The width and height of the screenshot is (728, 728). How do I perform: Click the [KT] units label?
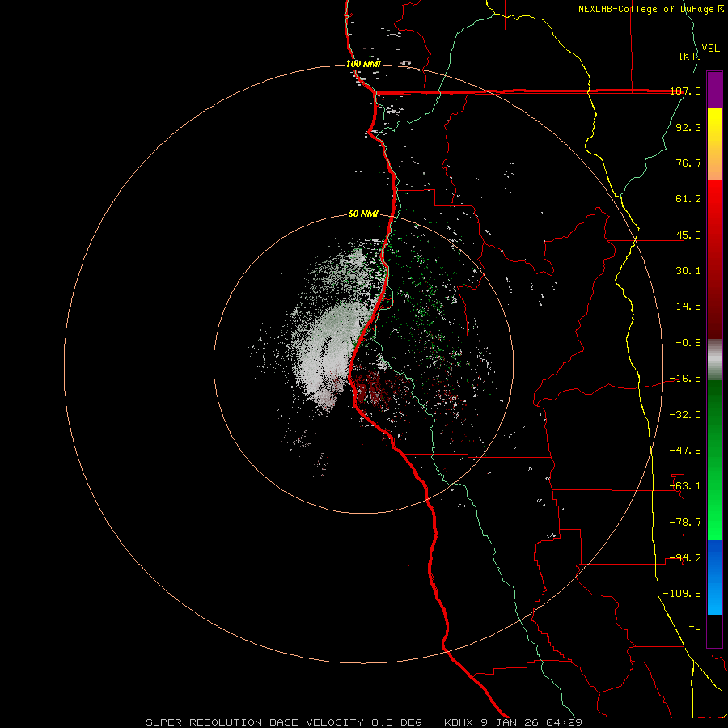click(690, 56)
